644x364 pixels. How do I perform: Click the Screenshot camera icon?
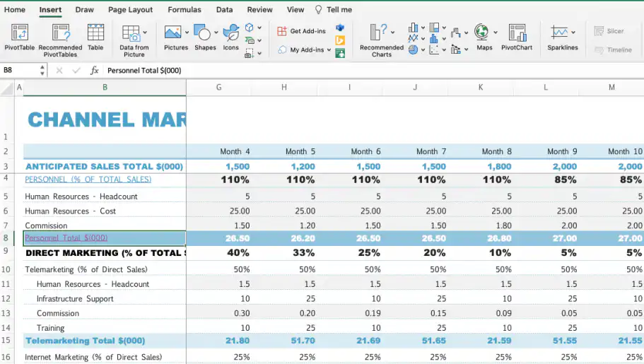pyautogui.click(x=249, y=54)
